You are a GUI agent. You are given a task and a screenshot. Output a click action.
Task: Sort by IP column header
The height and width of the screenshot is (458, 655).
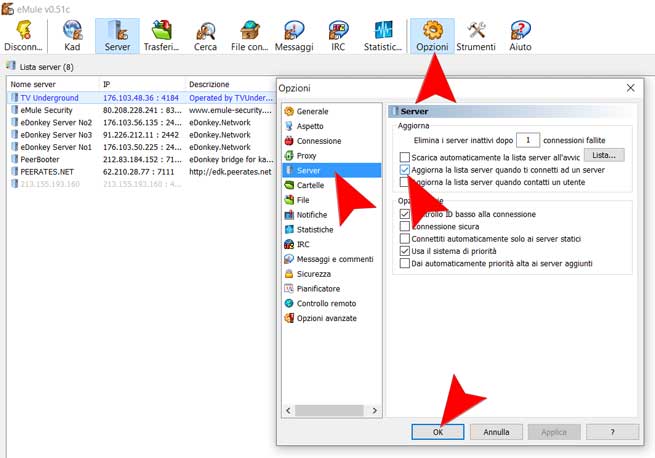tap(142, 84)
